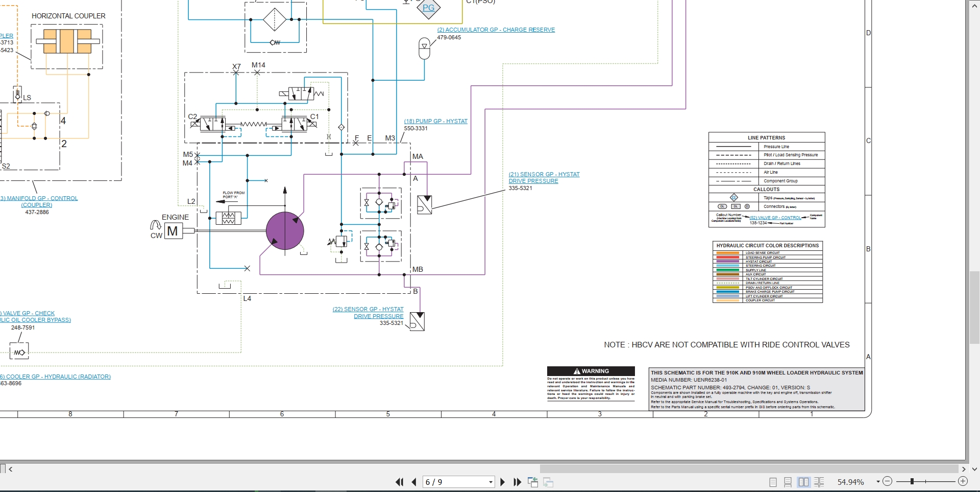The image size is (980, 492).
Task: Click the zoom in plus button
Action: click(963, 481)
